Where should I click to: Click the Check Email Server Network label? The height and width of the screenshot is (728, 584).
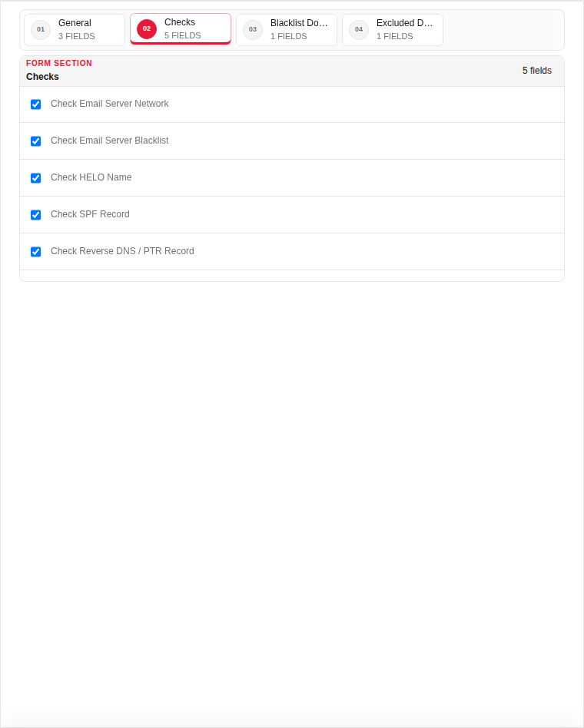click(x=110, y=104)
